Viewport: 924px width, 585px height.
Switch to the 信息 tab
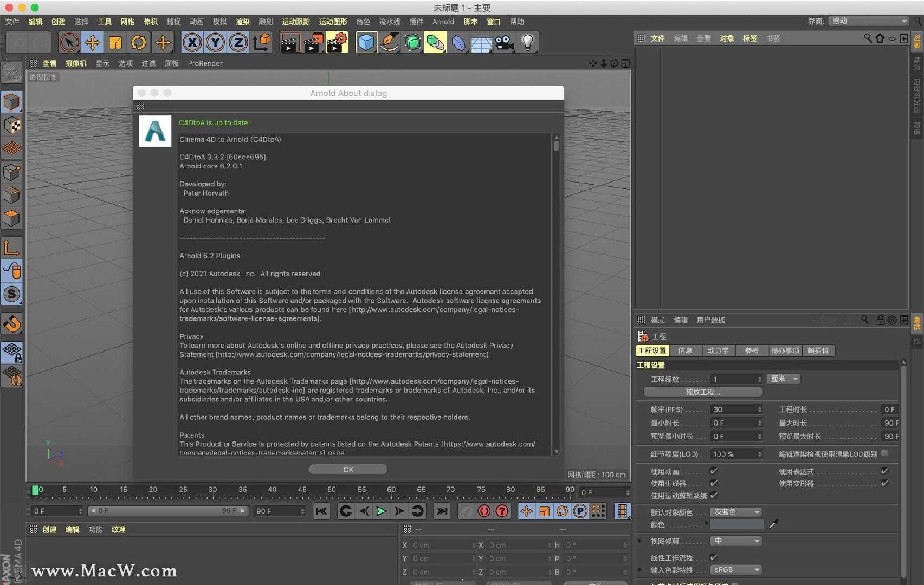point(685,350)
